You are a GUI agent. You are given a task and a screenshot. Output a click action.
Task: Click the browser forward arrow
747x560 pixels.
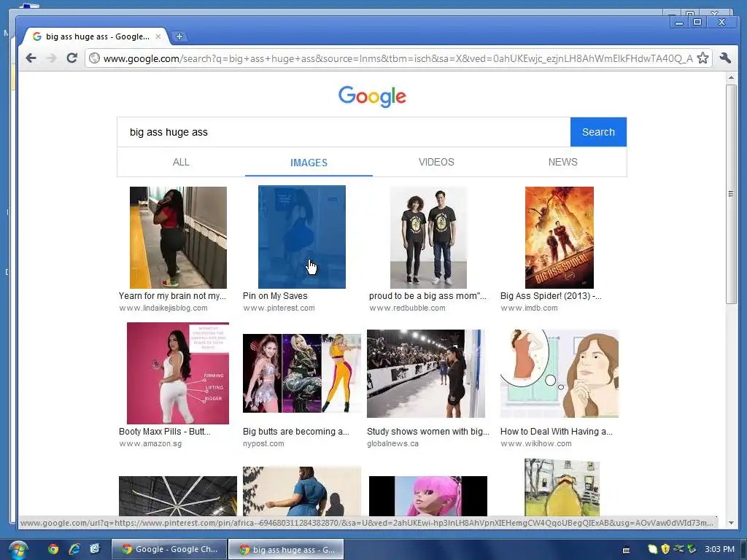52,58
